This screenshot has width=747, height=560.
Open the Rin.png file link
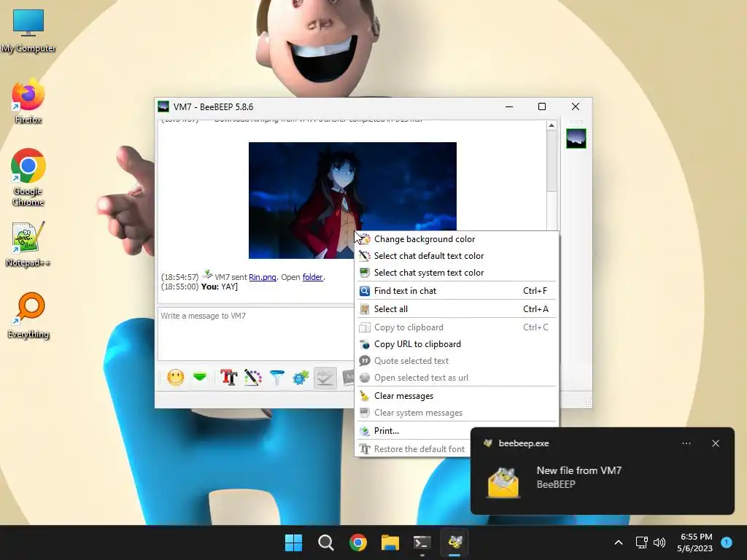tap(263, 277)
